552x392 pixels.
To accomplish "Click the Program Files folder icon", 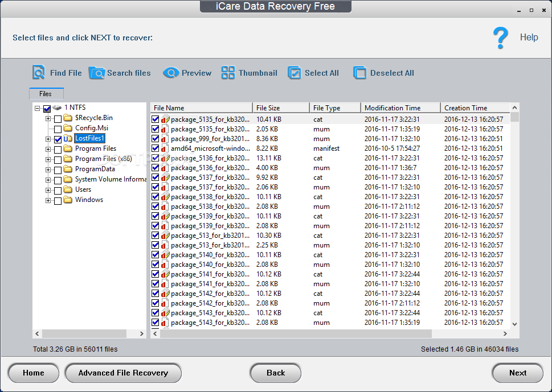I will point(68,148).
